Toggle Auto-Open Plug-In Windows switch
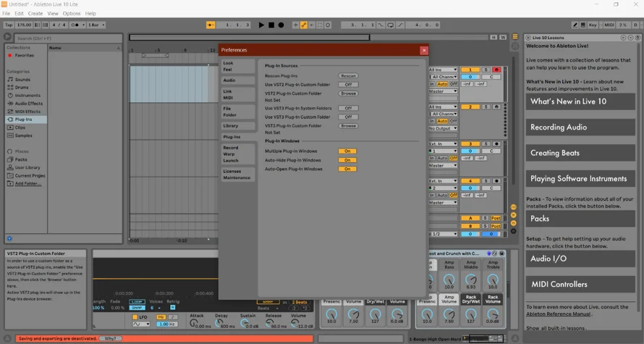The height and width of the screenshot is (344, 644). (x=347, y=169)
